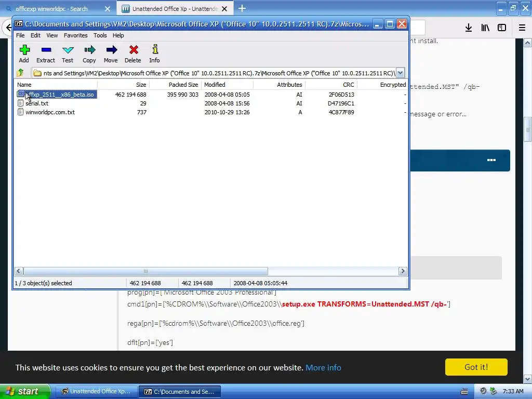Sort by Size column header
The image size is (532, 399).
(x=124, y=85)
